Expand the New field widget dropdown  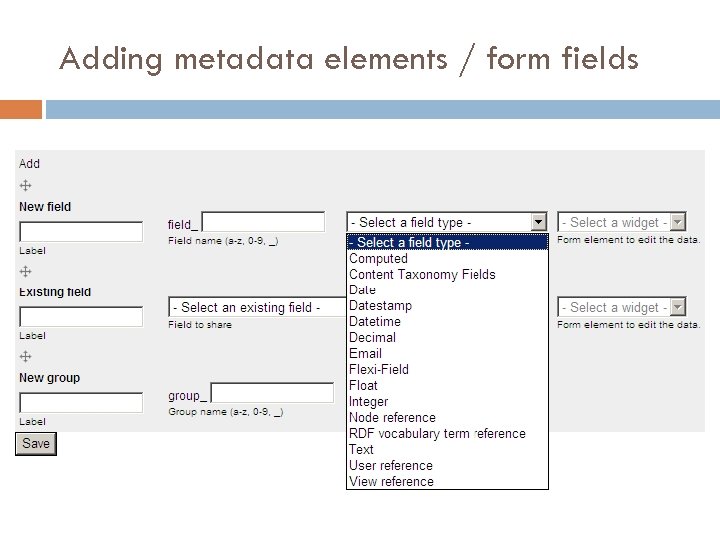[x=677, y=222]
